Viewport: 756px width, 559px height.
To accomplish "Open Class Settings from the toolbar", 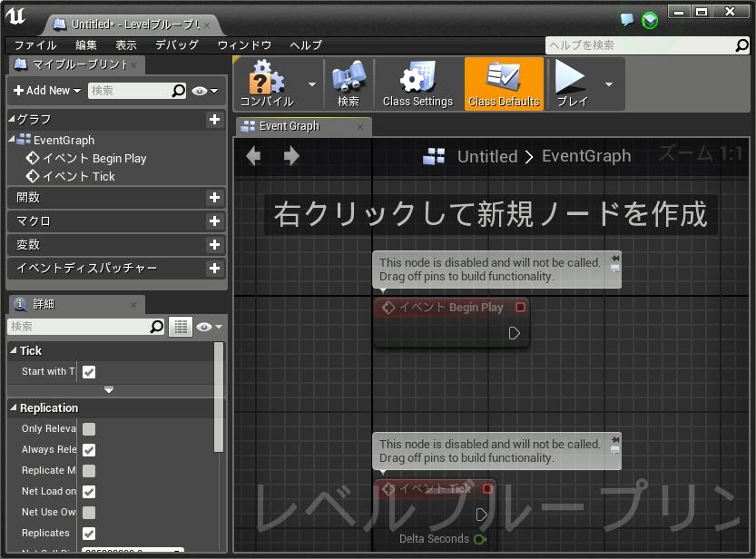I will coord(417,83).
